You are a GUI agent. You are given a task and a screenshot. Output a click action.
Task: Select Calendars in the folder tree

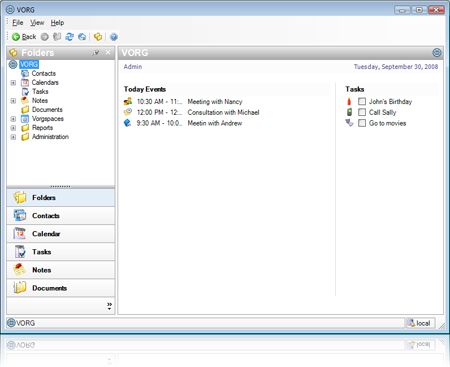(45, 82)
